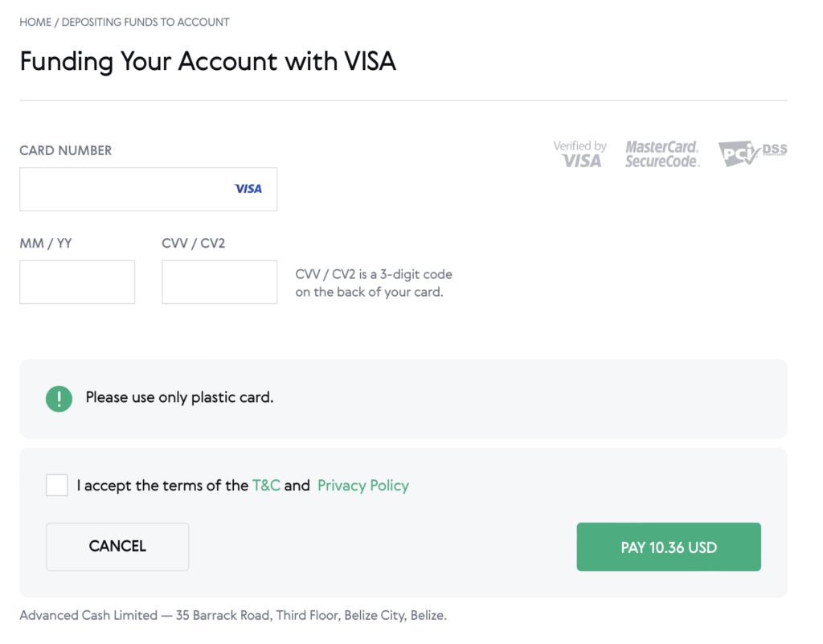Click the CARD NUMBER field label

[66, 150]
